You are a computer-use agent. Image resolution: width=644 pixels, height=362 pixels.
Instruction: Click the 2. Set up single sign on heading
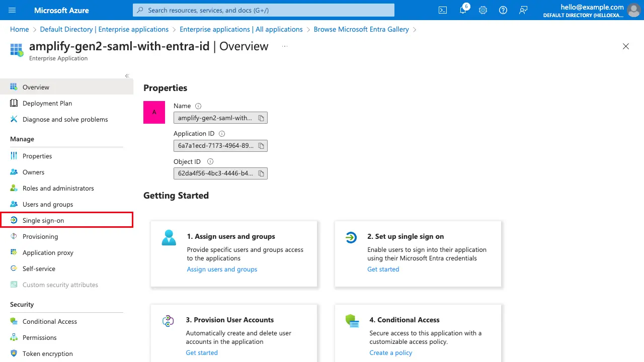click(x=406, y=236)
